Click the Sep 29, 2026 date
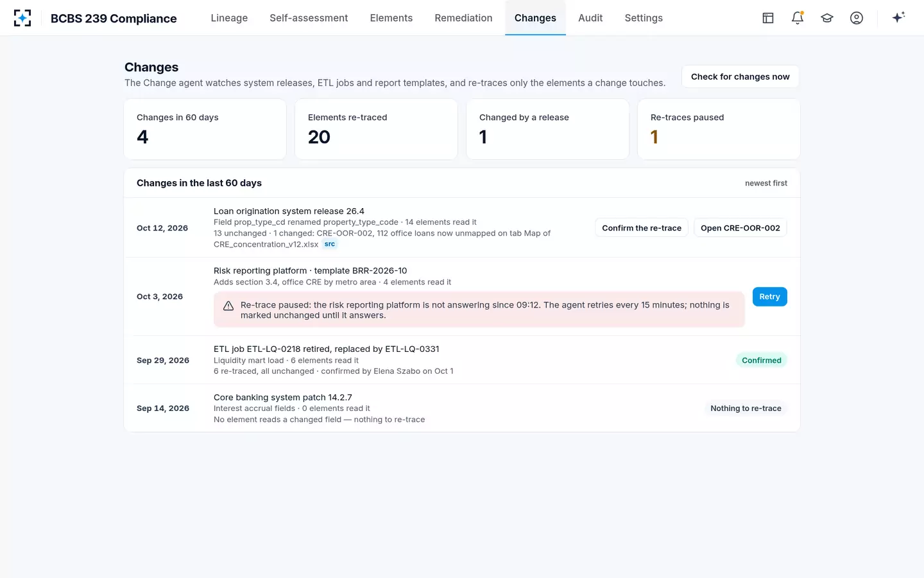924x578 pixels. pos(163,360)
